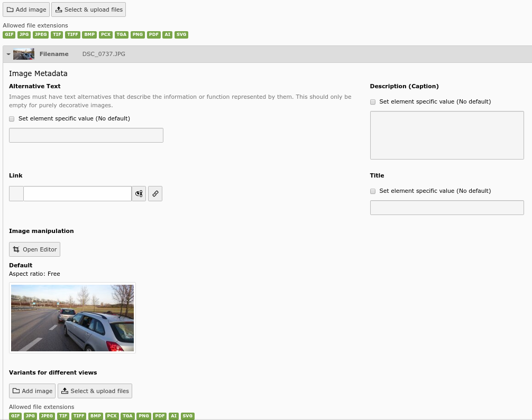Click the folder icon on bottom Add image button
This screenshot has height=420, width=532.
[16, 390]
